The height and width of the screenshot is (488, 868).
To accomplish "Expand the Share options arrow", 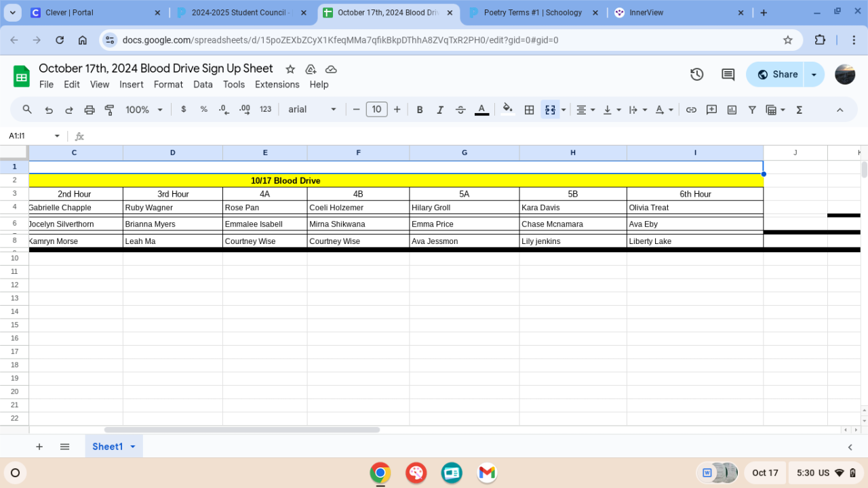I will pyautogui.click(x=814, y=75).
